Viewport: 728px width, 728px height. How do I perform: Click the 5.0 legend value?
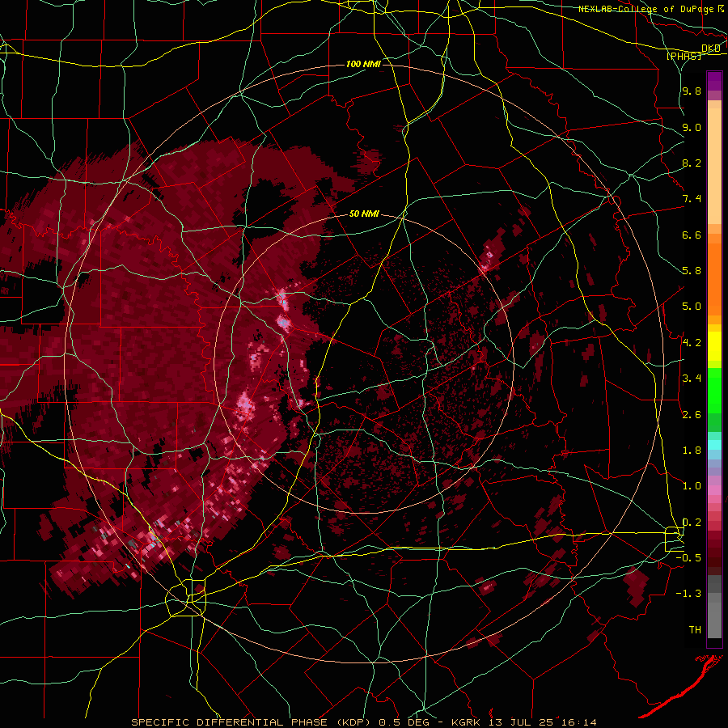(692, 307)
